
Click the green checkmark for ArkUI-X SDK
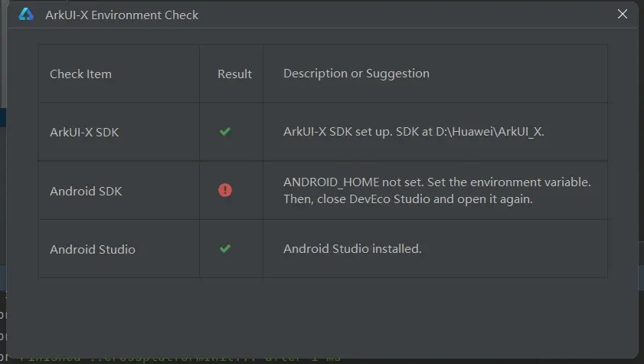pos(224,132)
